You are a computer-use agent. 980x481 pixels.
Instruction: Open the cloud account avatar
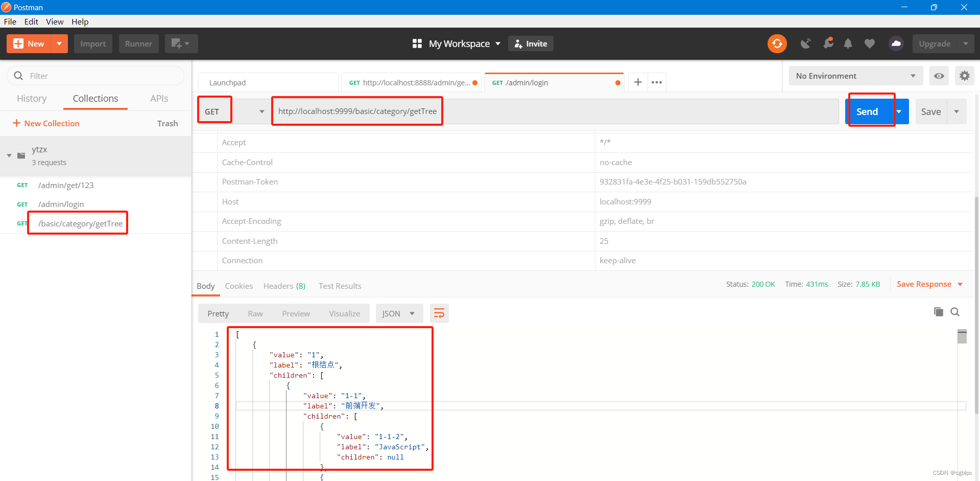[896, 44]
